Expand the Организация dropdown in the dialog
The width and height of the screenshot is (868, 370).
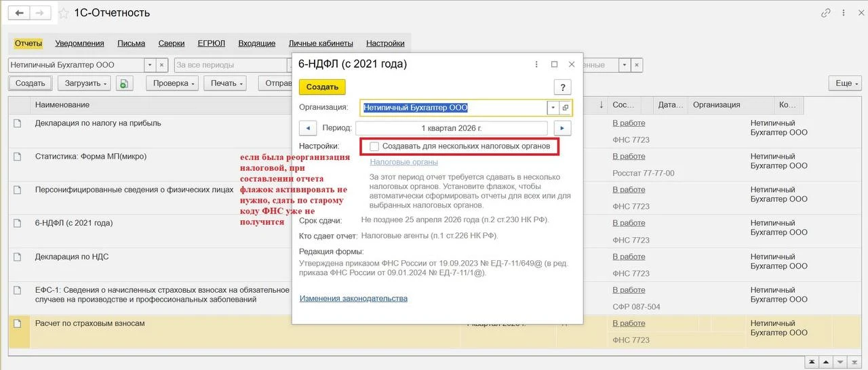click(x=553, y=107)
